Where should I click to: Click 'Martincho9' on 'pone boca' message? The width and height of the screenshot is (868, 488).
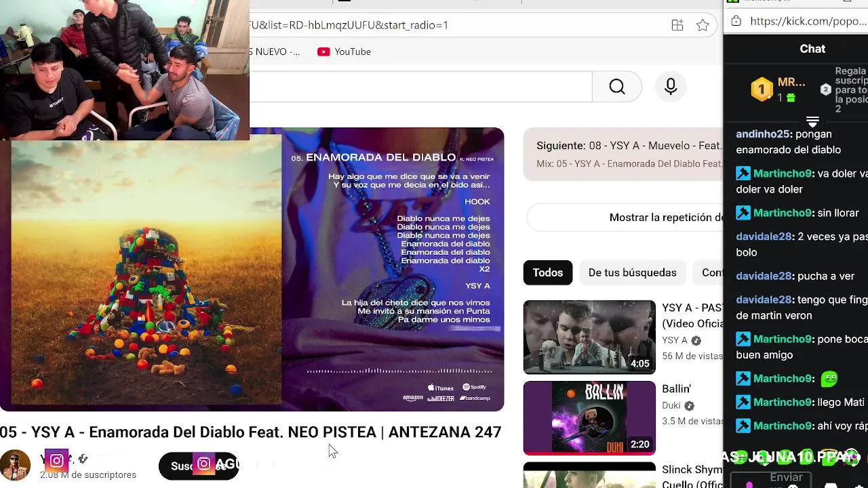click(x=783, y=340)
